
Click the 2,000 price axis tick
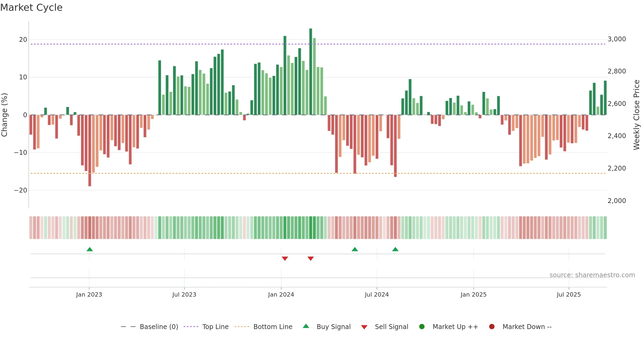point(617,201)
